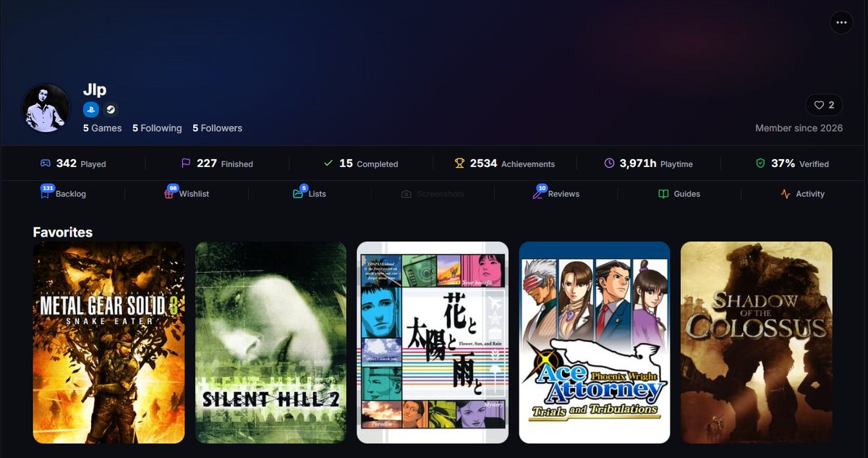Switch to the Wishlist tab
Image resolution: width=868 pixels, height=458 pixels.
(x=187, y=193)
